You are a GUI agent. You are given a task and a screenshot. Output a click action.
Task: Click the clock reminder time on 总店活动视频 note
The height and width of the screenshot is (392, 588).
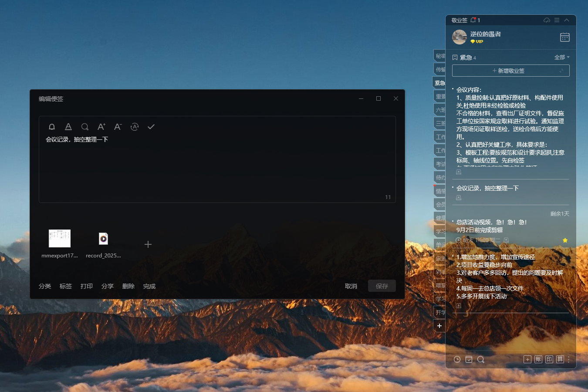(x=478, y=240)
